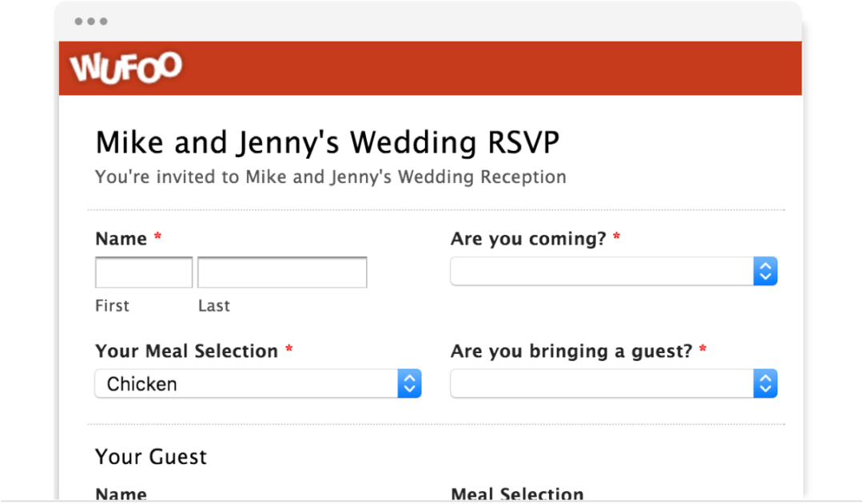Screen dimensions: 863x504
Task: Click the "You're invited" subtitle text
Action: point(330,177)
